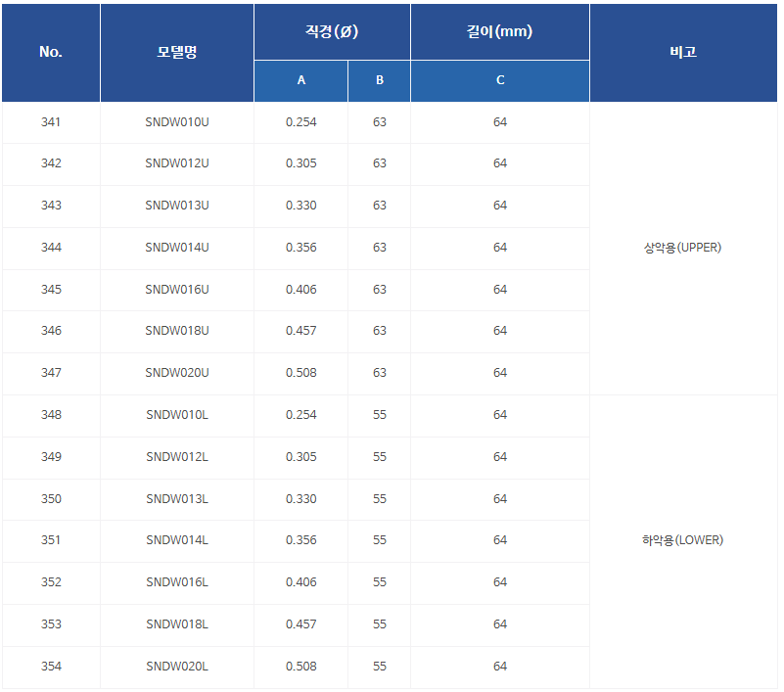
Task: Click row number 352
Action: (51, 582)
